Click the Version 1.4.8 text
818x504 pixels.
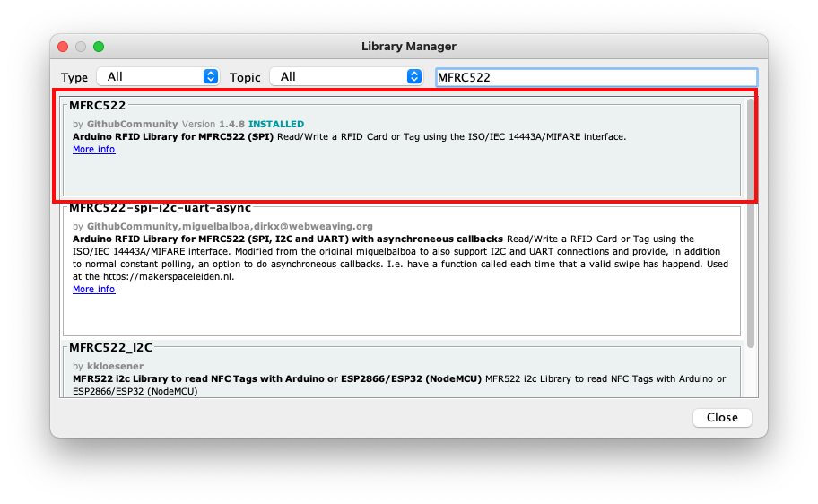tap(213, 124)
